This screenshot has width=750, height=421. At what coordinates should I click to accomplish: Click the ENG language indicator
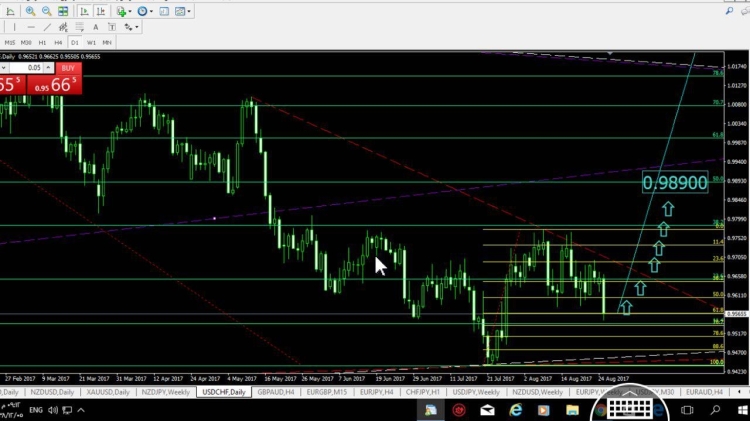tap(36, 410)
